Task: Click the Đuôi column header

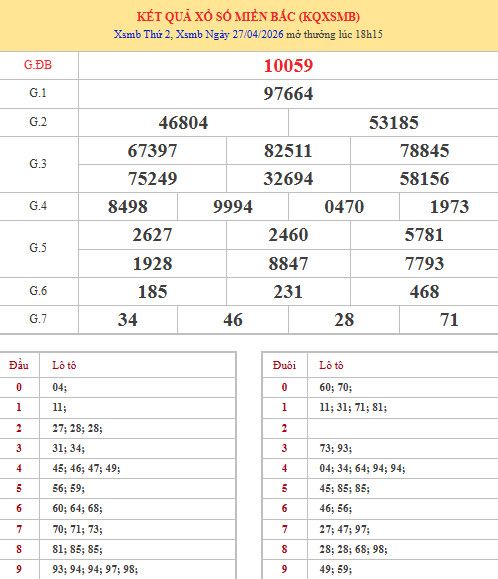Action: point(284,366)
